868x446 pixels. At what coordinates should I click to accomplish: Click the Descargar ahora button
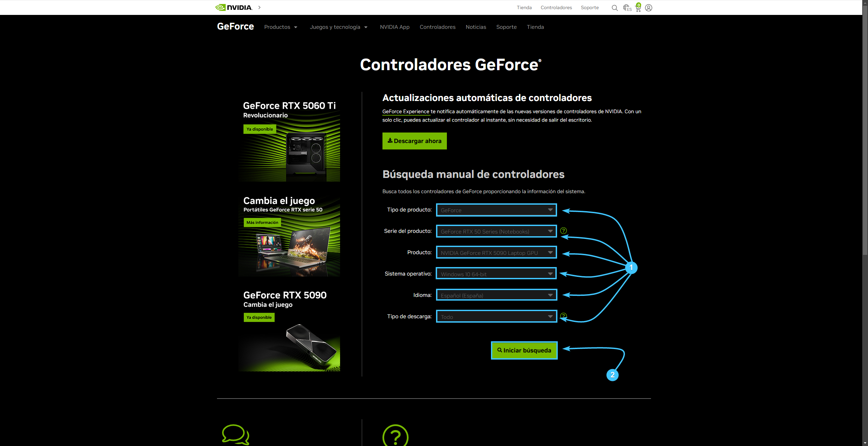click(x=415, y=141)
